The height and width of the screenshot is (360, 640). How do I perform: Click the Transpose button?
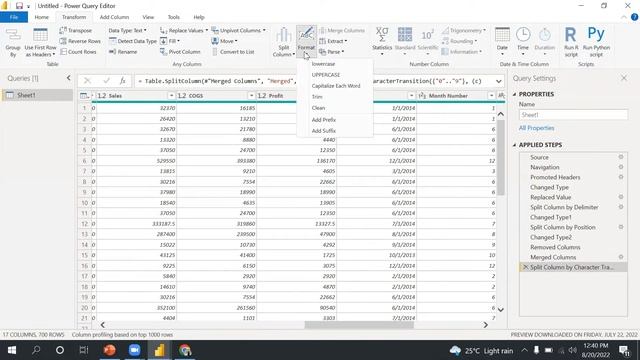coord(76,30)
